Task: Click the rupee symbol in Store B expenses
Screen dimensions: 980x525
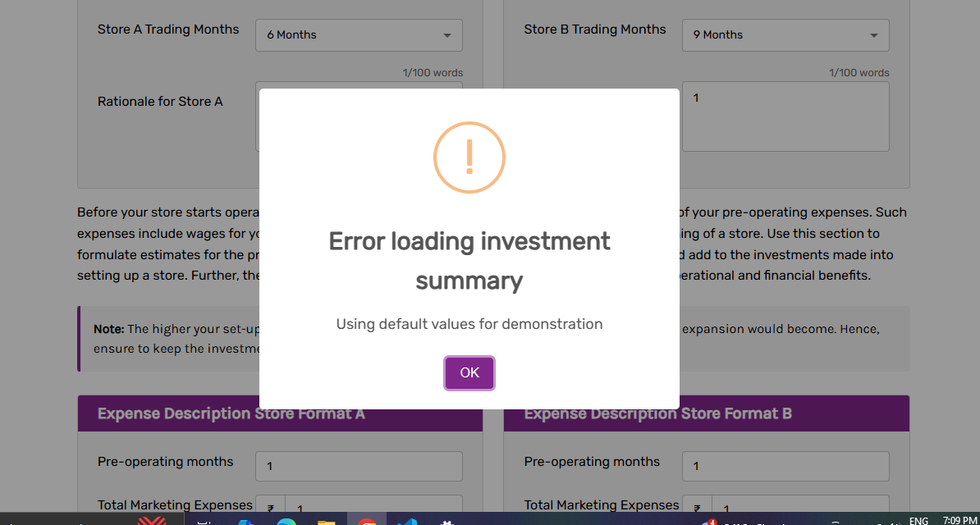Action: coord(696,509)
